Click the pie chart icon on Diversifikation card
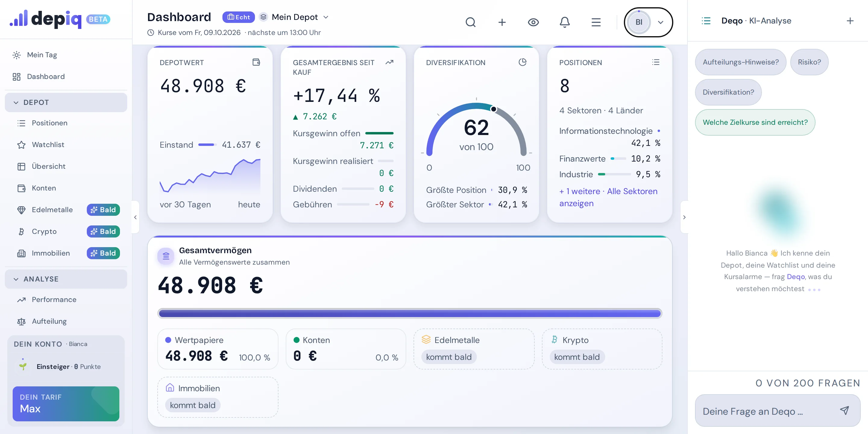 coord(522,62)
